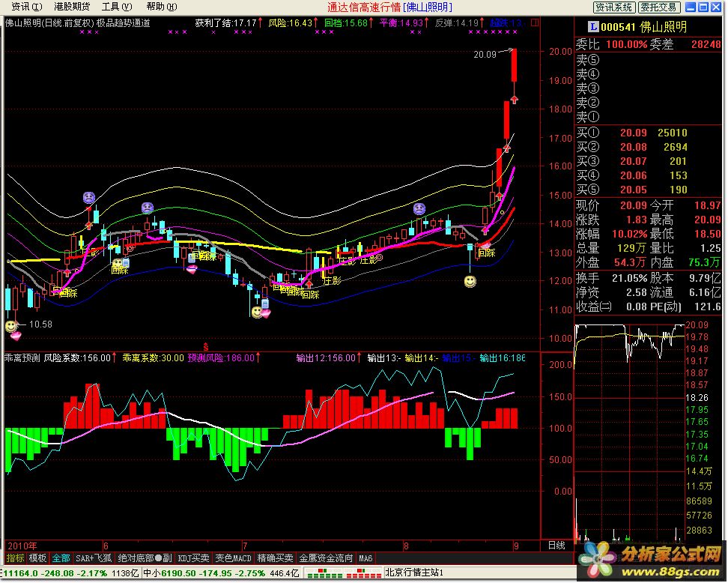The image size is (728, 583).
Task: Click the 换手 21.05% value
Action: tap(629, 278)
